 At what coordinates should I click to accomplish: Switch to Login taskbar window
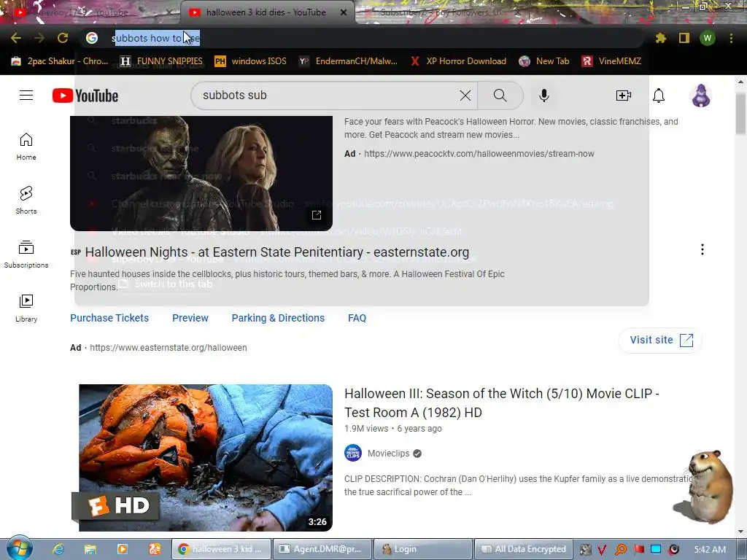(423, 549)
